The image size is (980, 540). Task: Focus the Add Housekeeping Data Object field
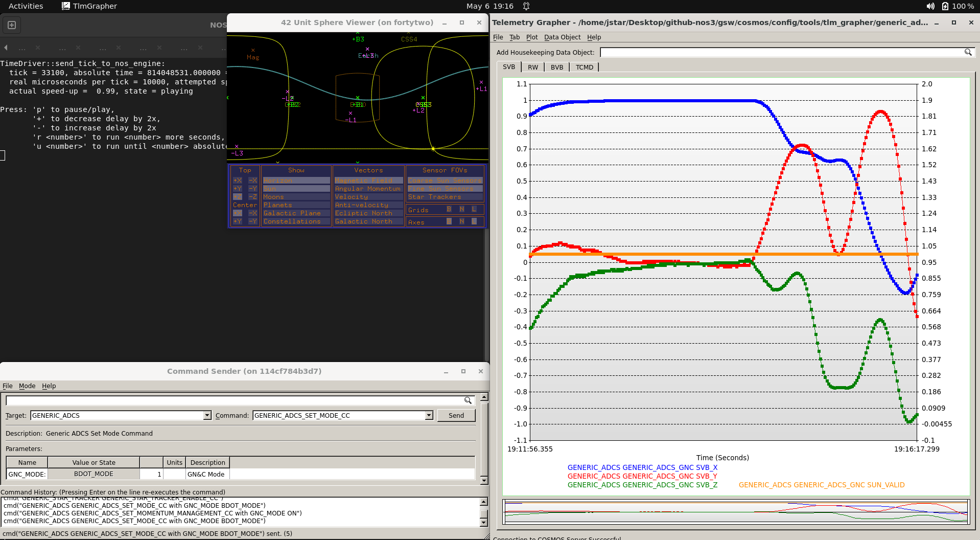782,52
